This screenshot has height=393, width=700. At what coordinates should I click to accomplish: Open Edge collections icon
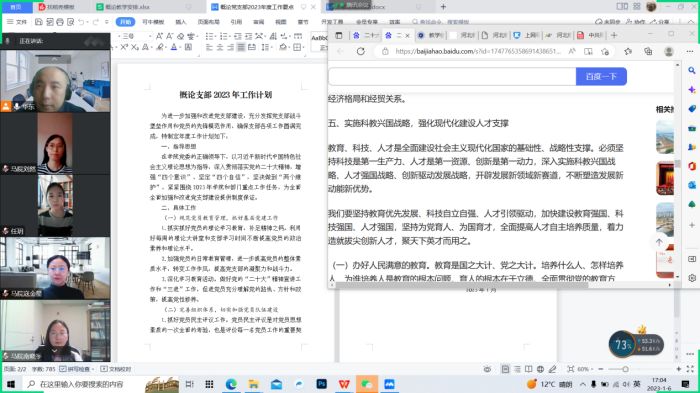click(x=648, y=51)
